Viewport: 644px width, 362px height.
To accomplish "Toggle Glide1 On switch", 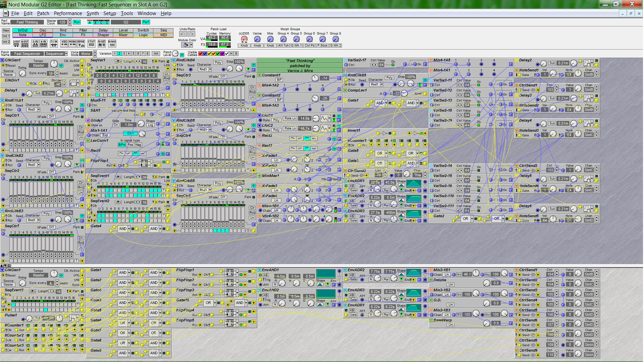I will point(116,125).
